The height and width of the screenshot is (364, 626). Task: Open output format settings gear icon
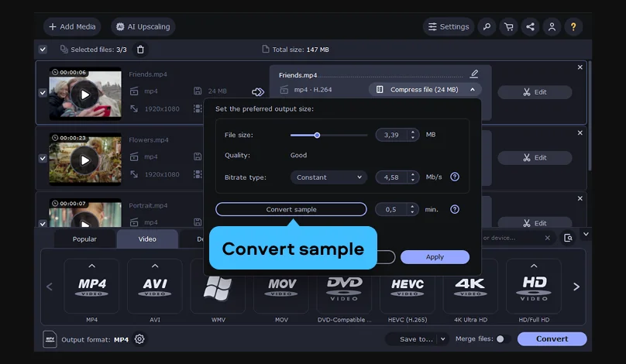click(139, 339)
